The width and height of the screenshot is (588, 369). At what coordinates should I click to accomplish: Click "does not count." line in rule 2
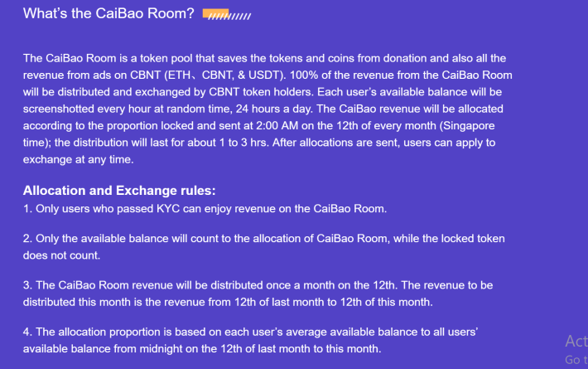point(61,255)
